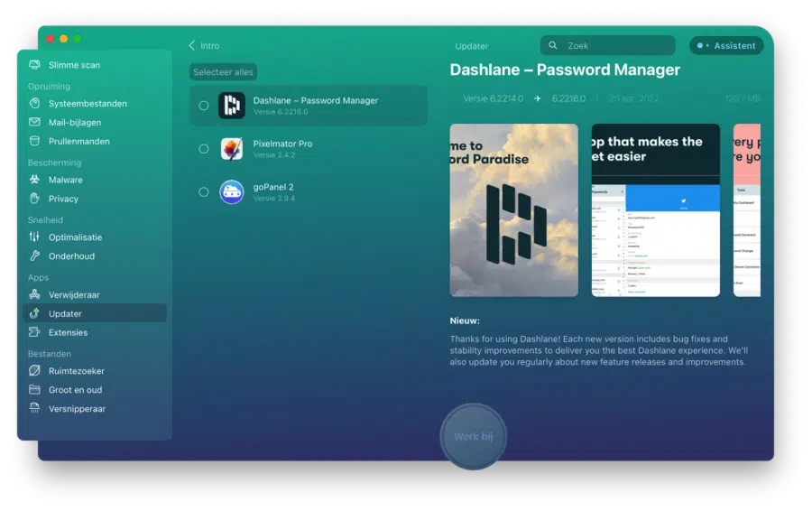The image size is (812, 511).
Task: Open Ruimtezoeker in sidebar
Action: coord(97,370)
